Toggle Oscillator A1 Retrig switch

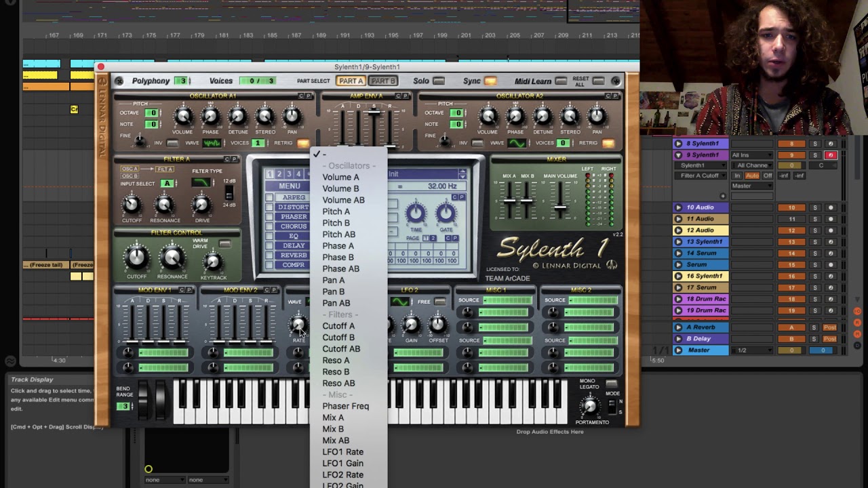(302, 143)
